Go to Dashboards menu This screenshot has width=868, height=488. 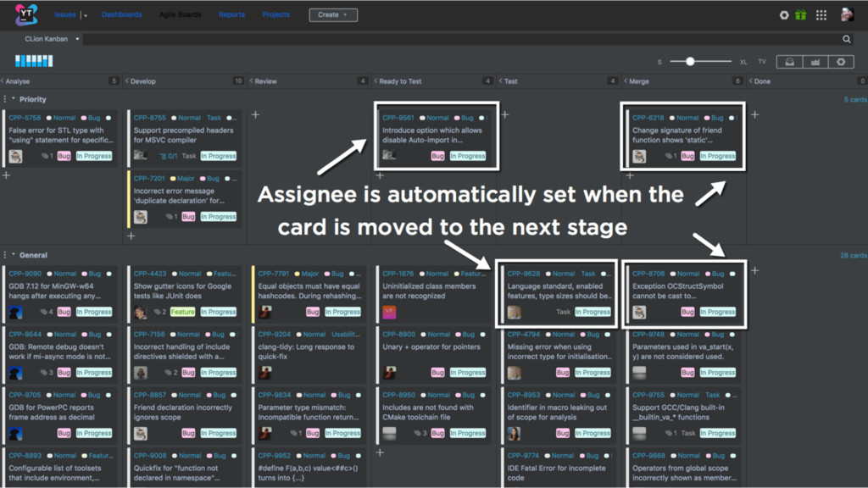(x=122, y=14)
